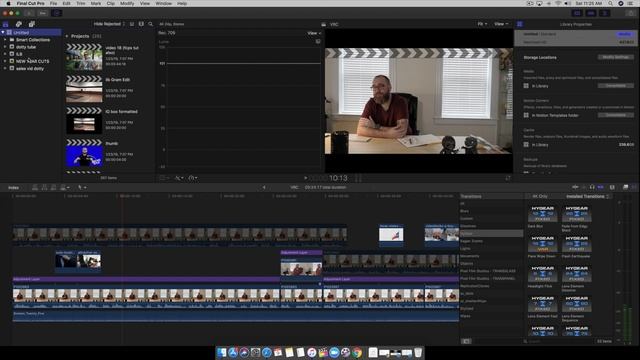Open the Photos and Audio sidebar icon

[x=19, y=24]
